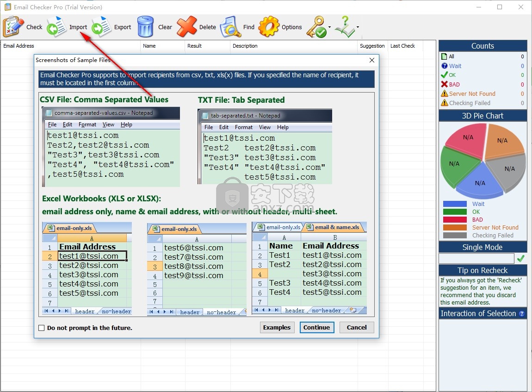Click the question mark help icon in toolbar

click(x=345, y=26)
